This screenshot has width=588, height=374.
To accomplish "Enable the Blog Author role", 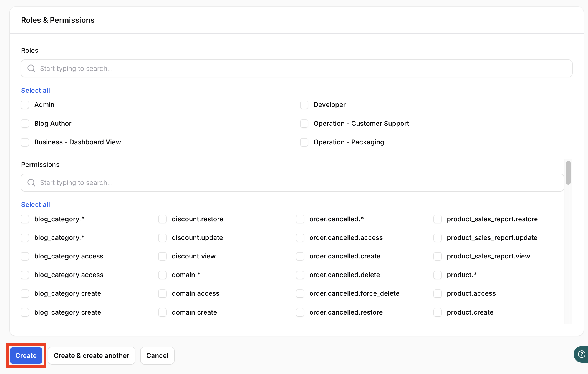I will pyautogui.click(x=25, y=124).
